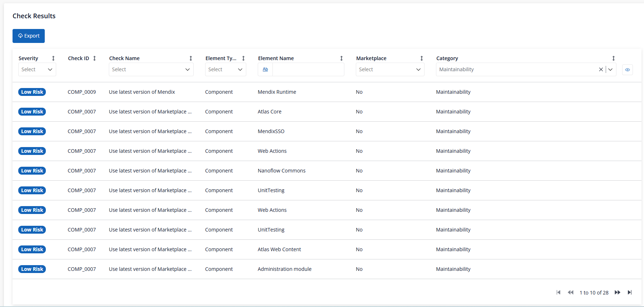644x307 pixels.
Task: Jump to last page of results
Action: 630,292
